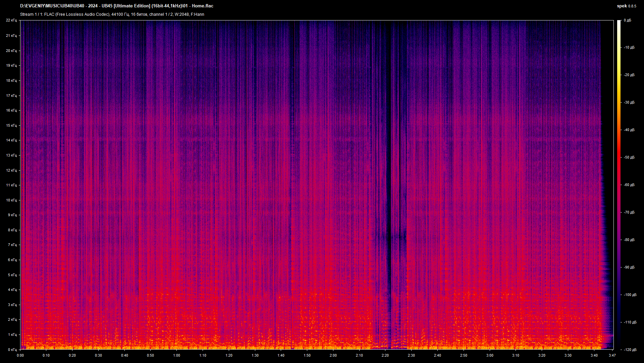Click the '0 кГц' frequency axis label
Screen dimensions: 644x363
12,350
